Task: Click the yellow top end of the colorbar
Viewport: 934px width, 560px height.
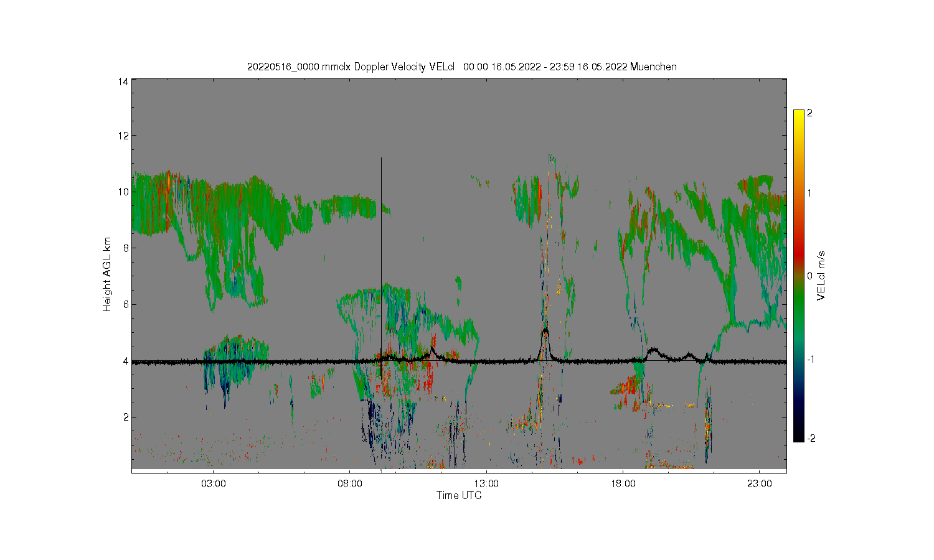Action: click(x=799, y=116)
